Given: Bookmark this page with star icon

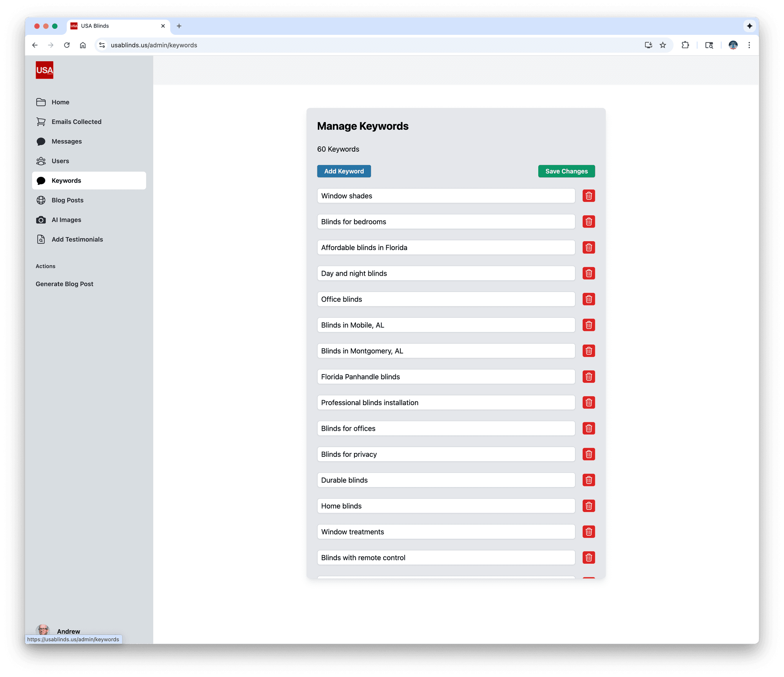Looking at the screenshot, I should [x=663, y=45].
